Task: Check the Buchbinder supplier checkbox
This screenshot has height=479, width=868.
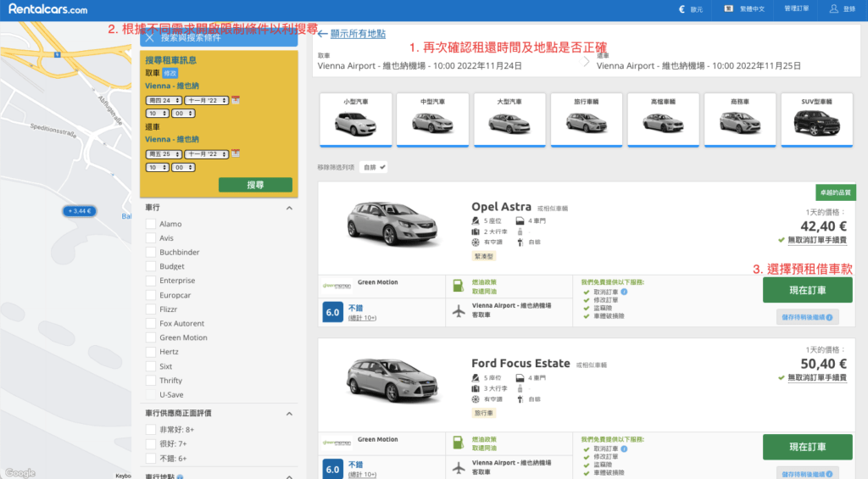Action: coord(151,253)
